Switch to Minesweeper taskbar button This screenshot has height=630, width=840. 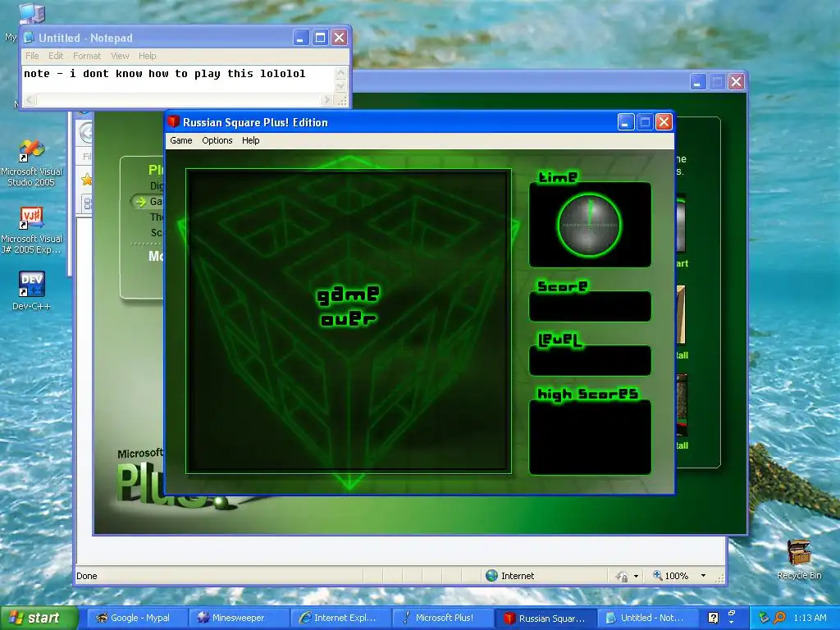click(239, 618)
